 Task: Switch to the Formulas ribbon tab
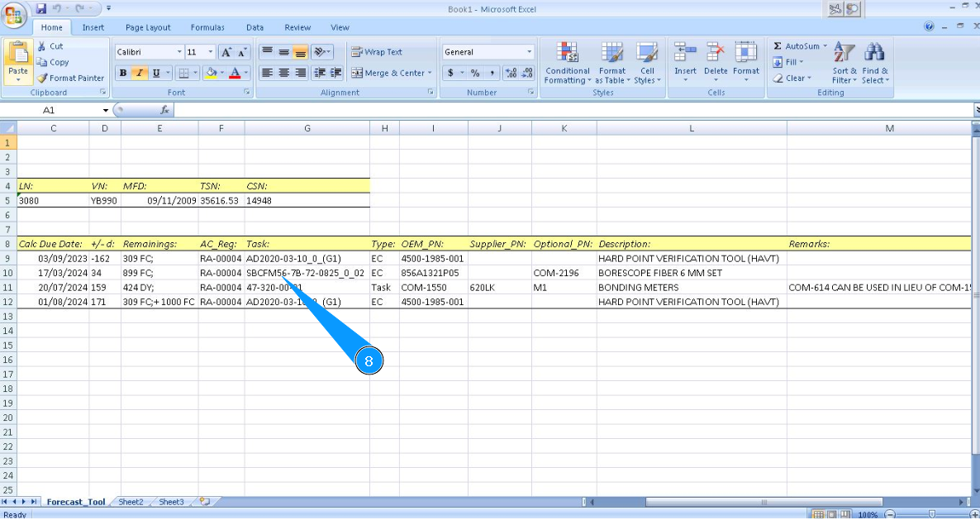207,27
